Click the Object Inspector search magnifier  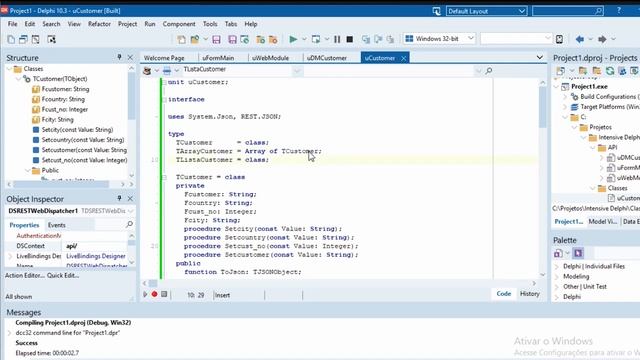[x=129, y=224]
